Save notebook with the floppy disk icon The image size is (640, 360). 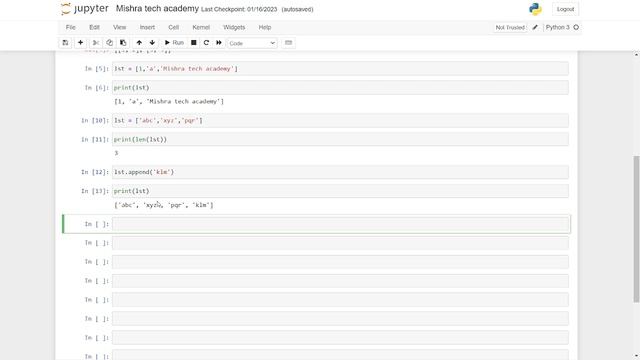pos(65,43)
